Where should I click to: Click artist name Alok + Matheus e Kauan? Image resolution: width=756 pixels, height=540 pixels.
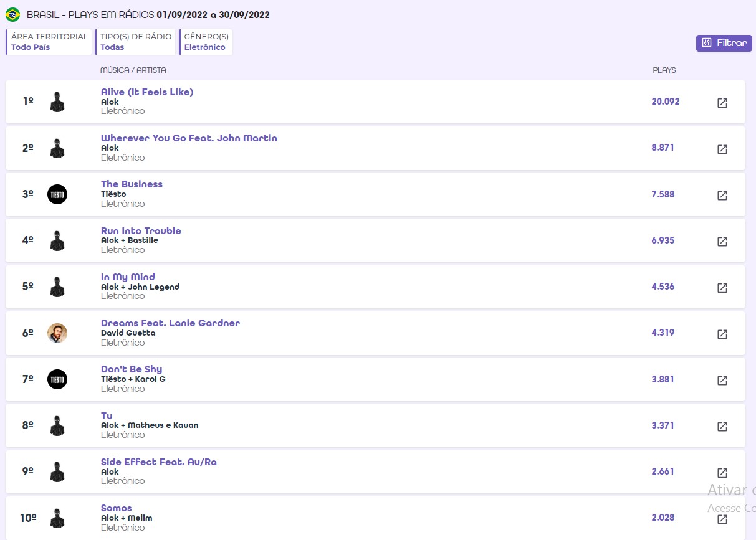(x=150, y=425)
